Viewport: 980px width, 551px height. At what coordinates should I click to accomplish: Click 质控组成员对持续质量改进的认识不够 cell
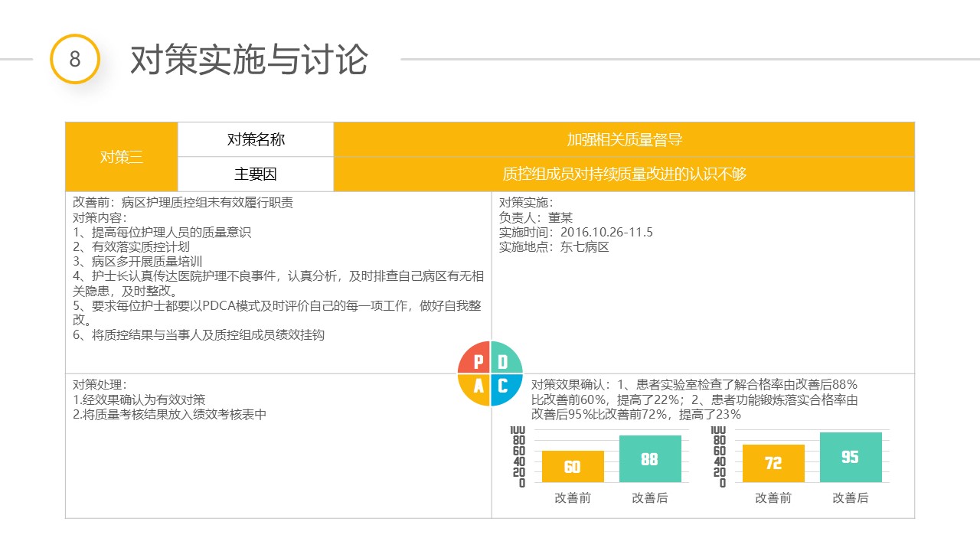tap(624, 174)
